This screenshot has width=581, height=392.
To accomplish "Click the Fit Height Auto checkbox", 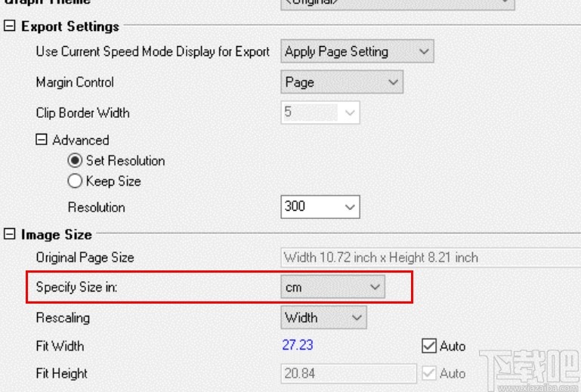I will click(x=429, y=373).
